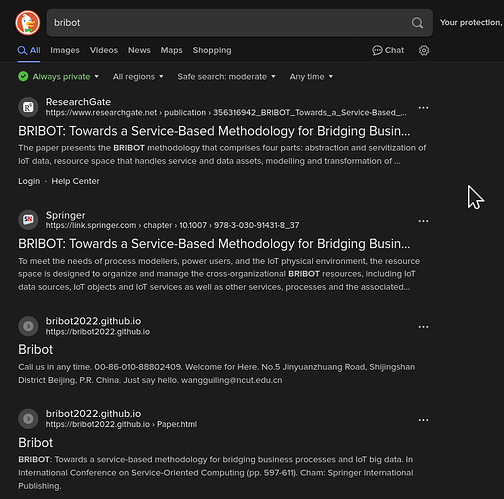Open the Springer BRIBOT result title
Viewport: 504px width, 499px height.
[214, 244]
